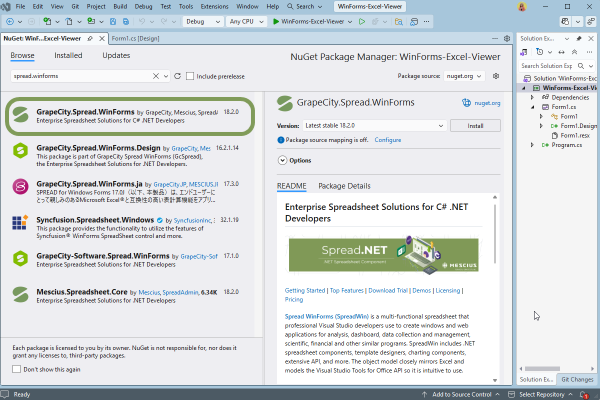Click the README vertical scrollbar thumb

[495, 234]
